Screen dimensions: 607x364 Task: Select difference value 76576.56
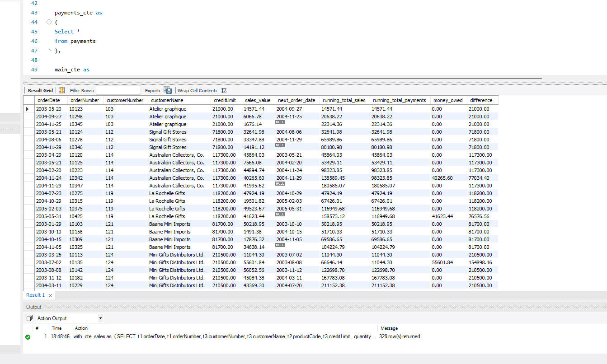(x=480, y=216)
